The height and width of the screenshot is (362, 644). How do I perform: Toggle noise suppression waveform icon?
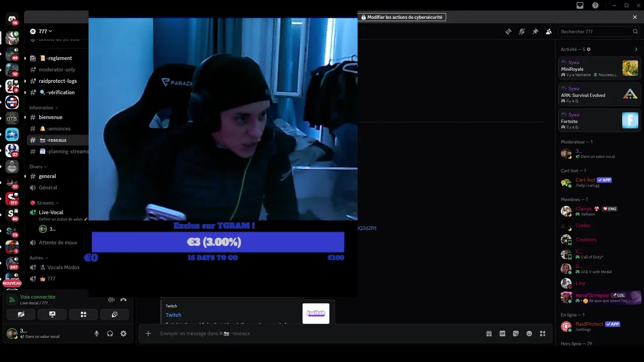click(x=111, y=300)
